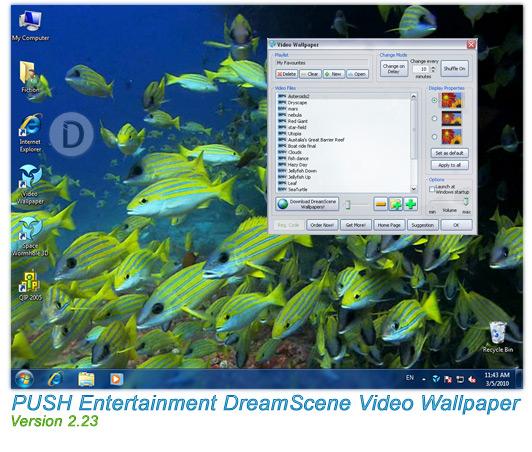Create a New playlist
This screenshot has height=452, width=532.
tap(334, 74)
